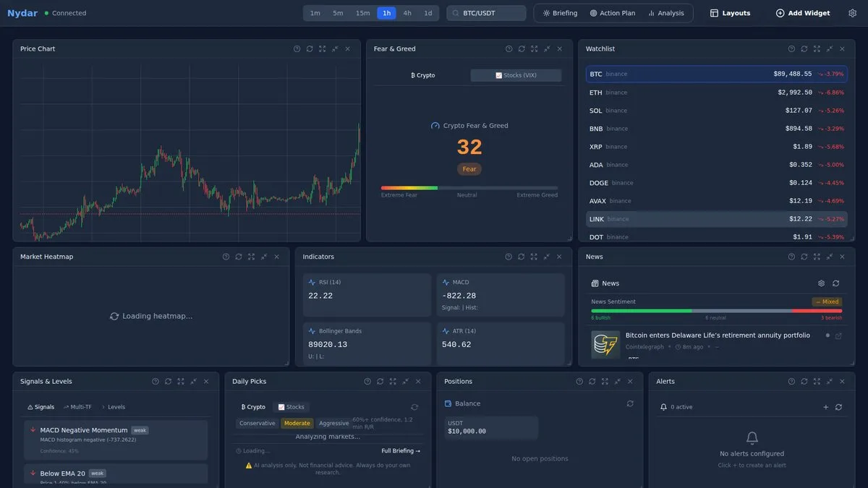Switch Fear & Greed to Crypto tab
This screenshot has height=488, width=868.
423,75
